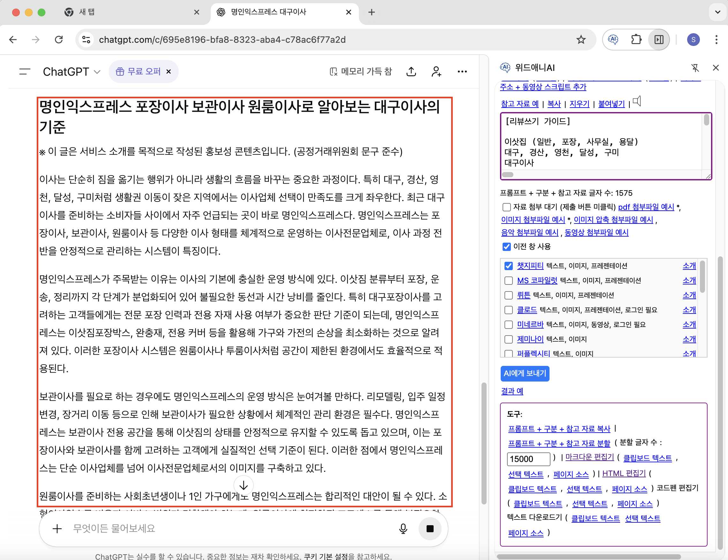This screenshot has width=728, height=560.
Task: Open the Chrome tab search dropdown arrow
Action: click(717, 12)
